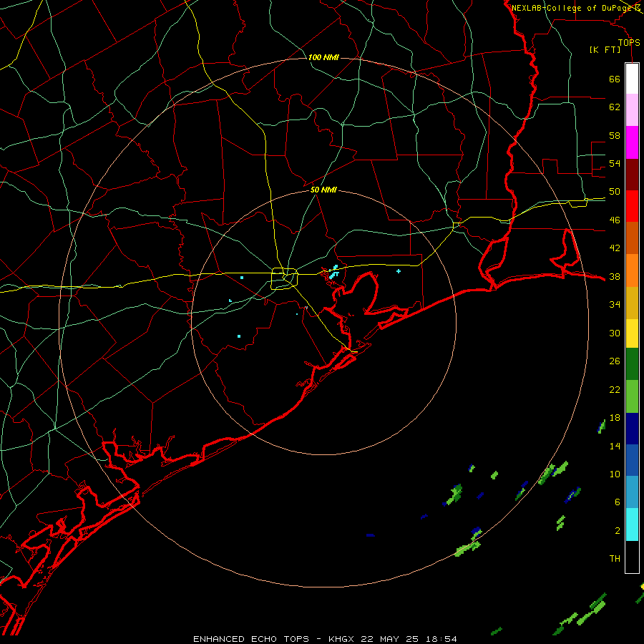Click the 10 legend value
Screen dimensions: 644x644
coord(615,474)
